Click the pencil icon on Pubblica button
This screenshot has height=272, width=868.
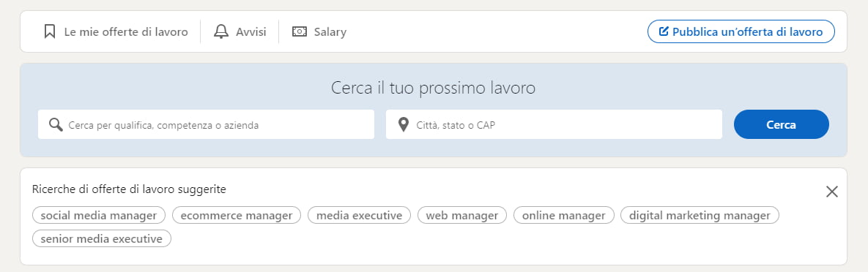point(664,31)
